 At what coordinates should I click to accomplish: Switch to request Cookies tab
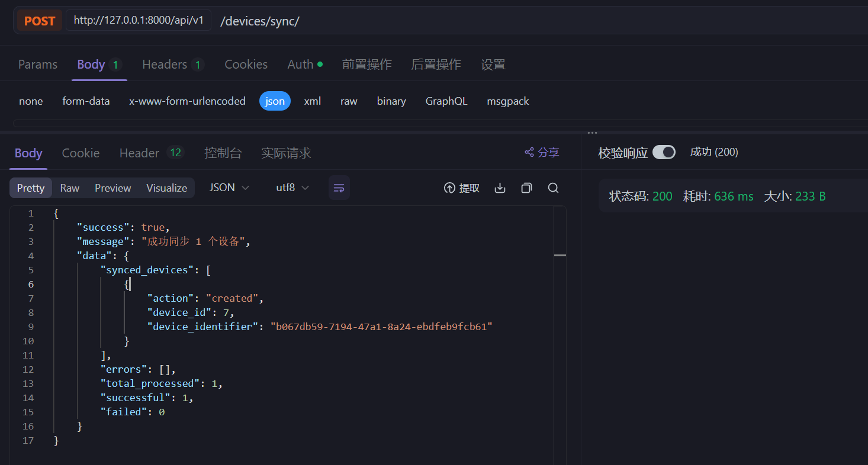(246, 64)
